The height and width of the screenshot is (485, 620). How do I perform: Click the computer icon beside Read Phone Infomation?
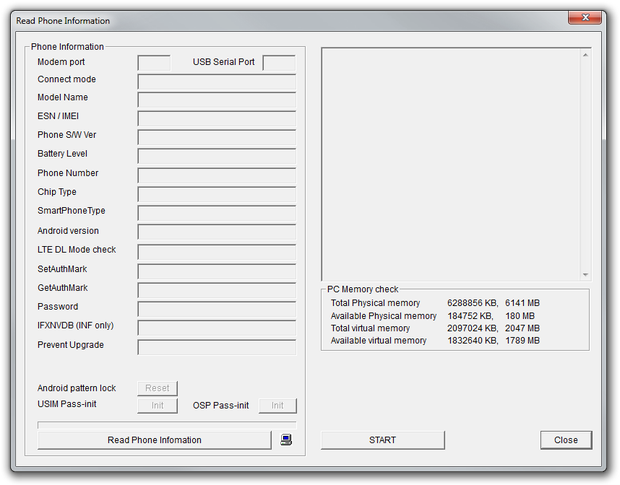[x=286, y=440]
